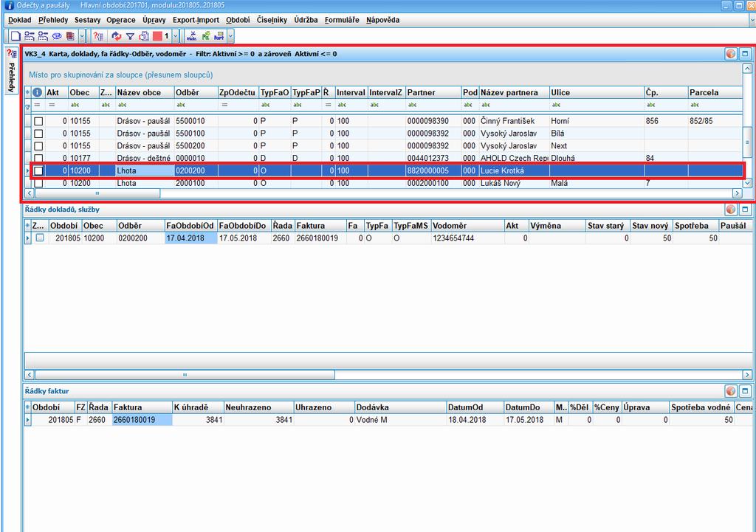Click the eye view toolbar icon
Image resolution: width=756 pixels, height=532 pixels.
coord(57,36)
